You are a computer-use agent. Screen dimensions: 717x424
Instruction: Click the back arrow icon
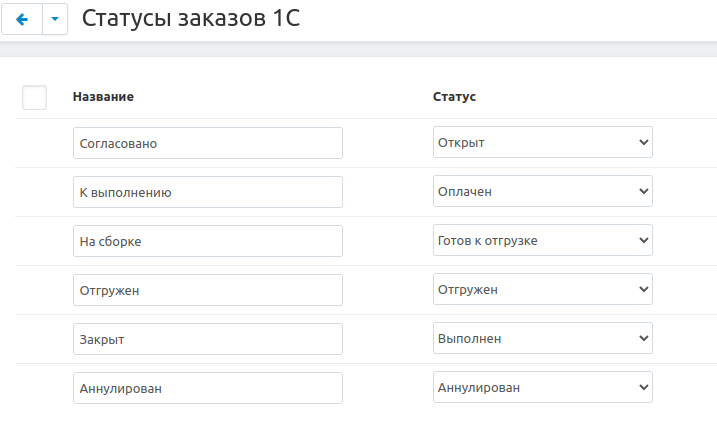22,19
